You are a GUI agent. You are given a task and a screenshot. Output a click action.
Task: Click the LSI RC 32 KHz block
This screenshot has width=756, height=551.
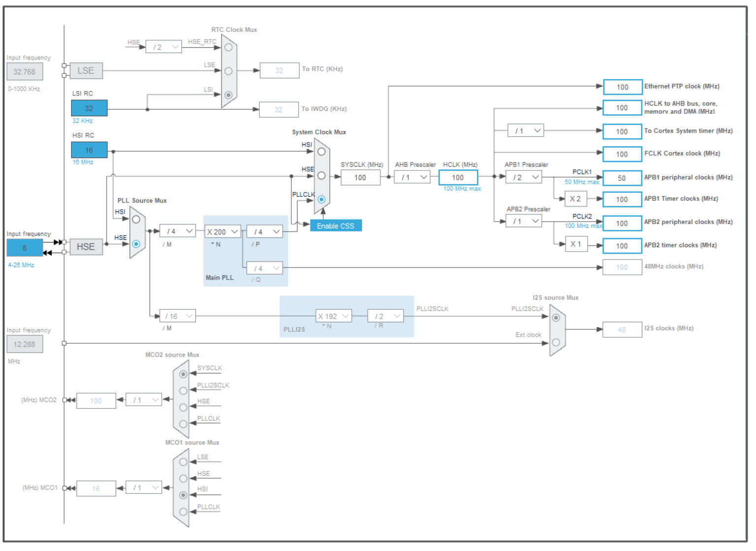[90, 108]
